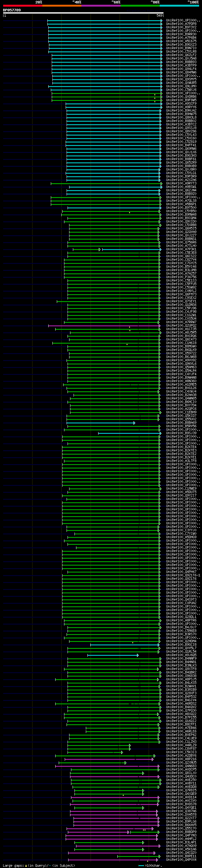The height and width of the screenshot is (868, 202).
Task: Open hit UniRef100_B9PLG6
Action: click(x=181, y=822)
